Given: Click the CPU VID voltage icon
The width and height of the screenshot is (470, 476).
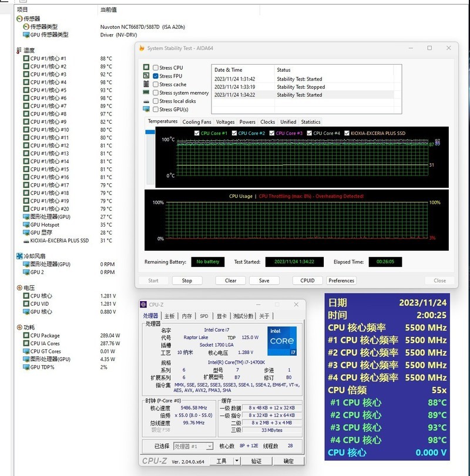Looking at the screenshot, I should click(26, 303).
